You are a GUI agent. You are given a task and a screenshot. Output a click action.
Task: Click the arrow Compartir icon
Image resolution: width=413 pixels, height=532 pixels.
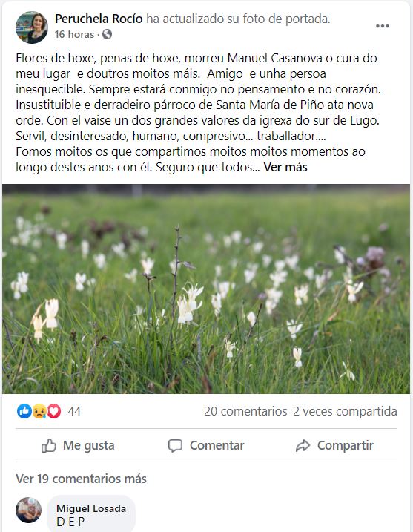[303, 445]
